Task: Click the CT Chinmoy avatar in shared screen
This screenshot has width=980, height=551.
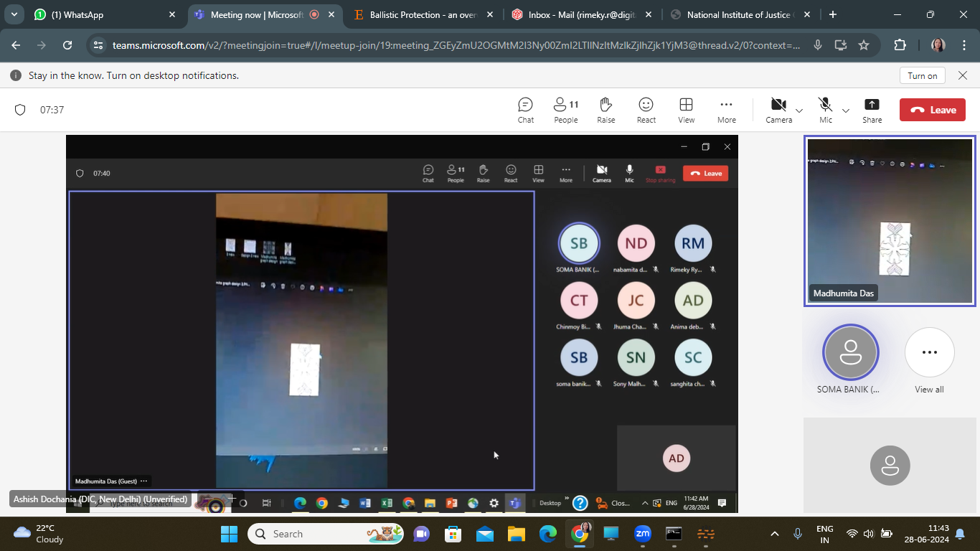Action: [578, 301]
